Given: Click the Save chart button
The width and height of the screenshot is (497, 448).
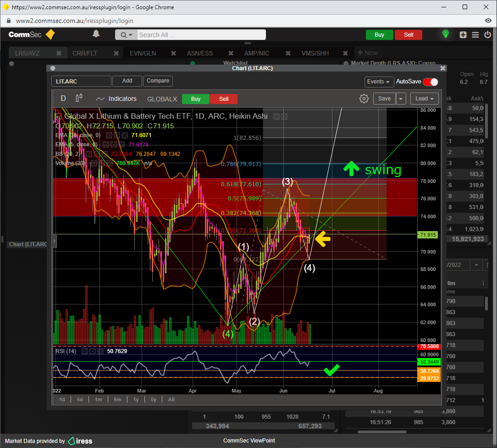Looking at the screenshot, I should (x=385, y=99).
